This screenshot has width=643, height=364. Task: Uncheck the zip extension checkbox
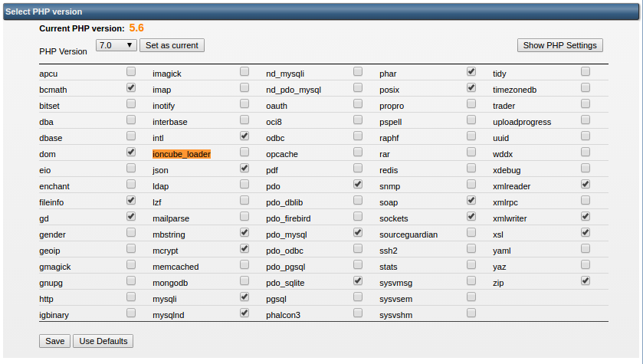point(586,281)
